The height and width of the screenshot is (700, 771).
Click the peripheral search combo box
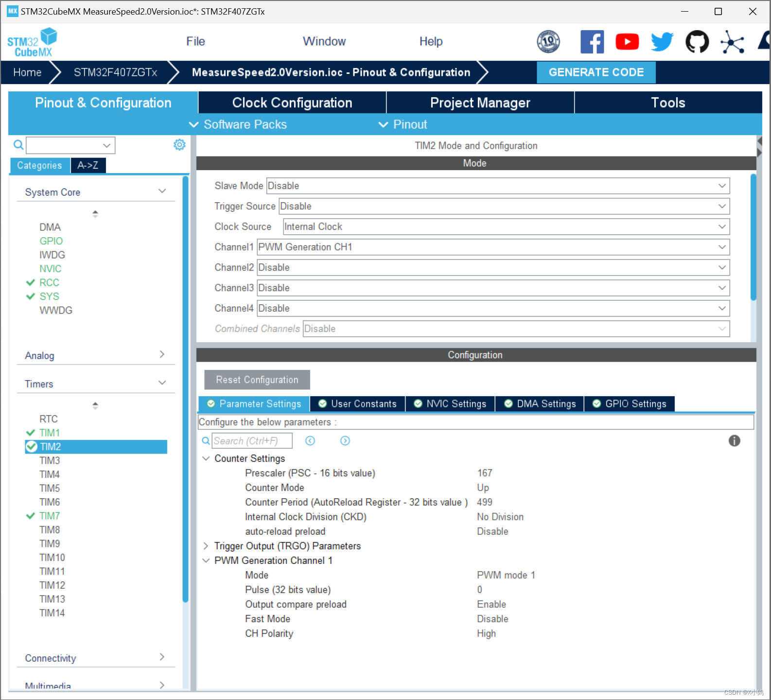70,145
